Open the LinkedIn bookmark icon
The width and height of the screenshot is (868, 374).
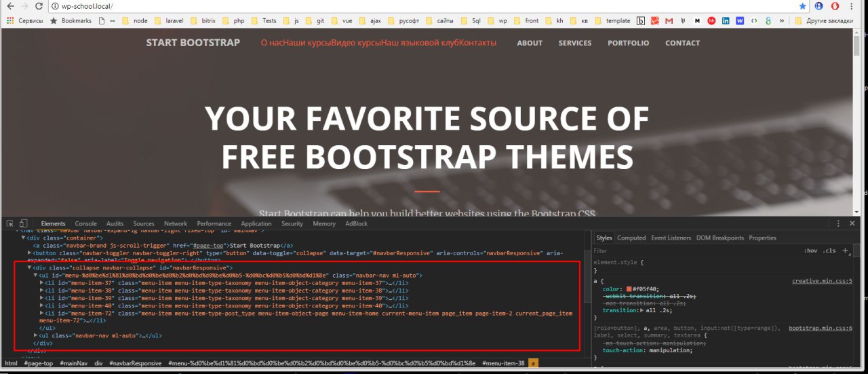(x=726, y=21)
